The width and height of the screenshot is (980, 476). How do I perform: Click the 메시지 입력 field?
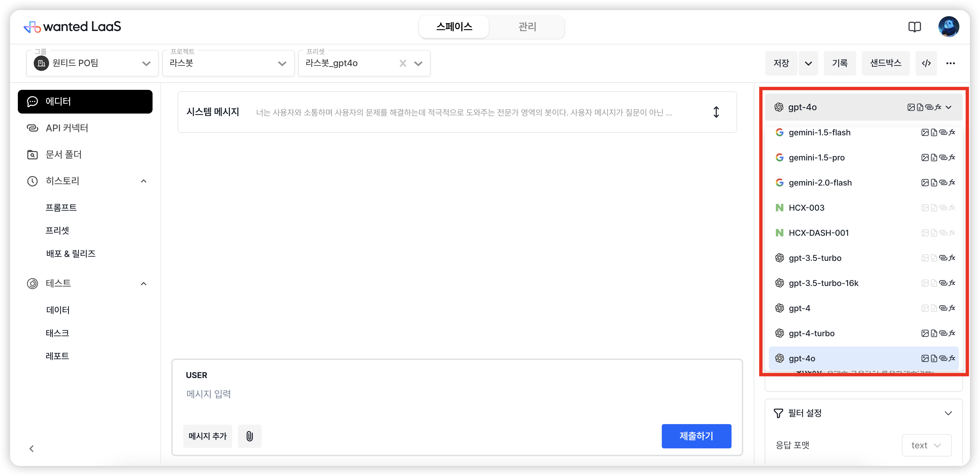pyautogui.click(x=457, y=394)
